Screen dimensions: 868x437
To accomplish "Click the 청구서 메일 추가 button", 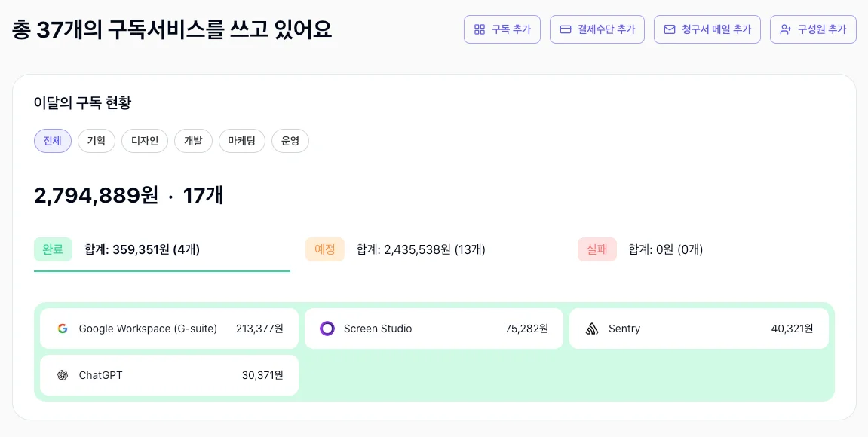I will point(707,29).
